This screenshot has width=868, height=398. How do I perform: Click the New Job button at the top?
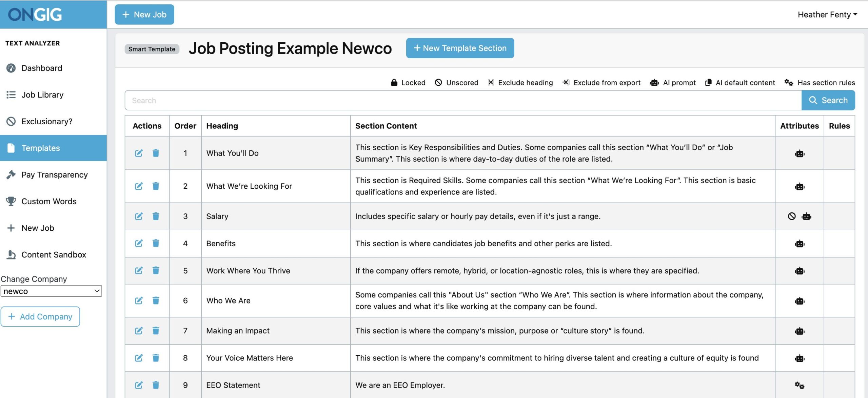pyautogui.click(x=144, y=14)
